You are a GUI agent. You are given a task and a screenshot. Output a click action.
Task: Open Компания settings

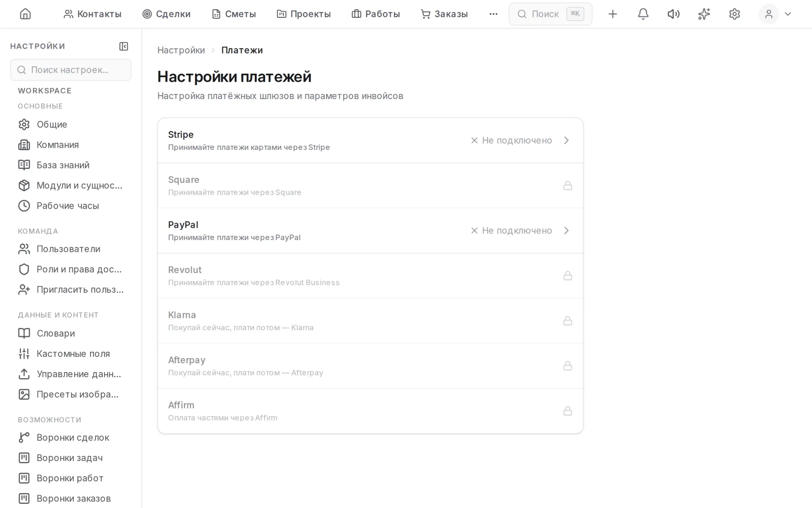tap(71, 145)
